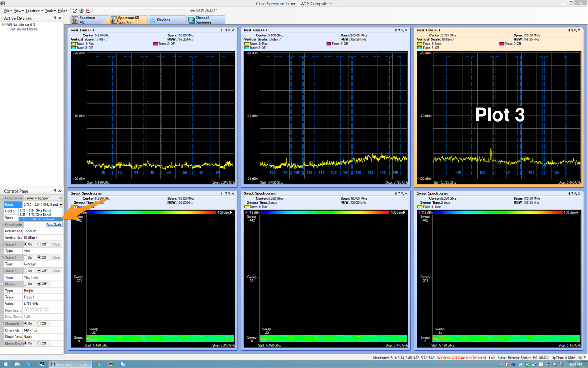This screenshot has height=368, width=588.
Task: Pin the Control Panel pane
Action: [x=55, y=191]
